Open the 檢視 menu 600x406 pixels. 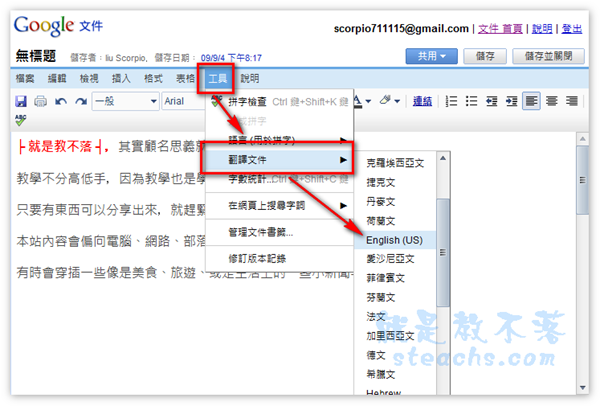tap(89, 78)
